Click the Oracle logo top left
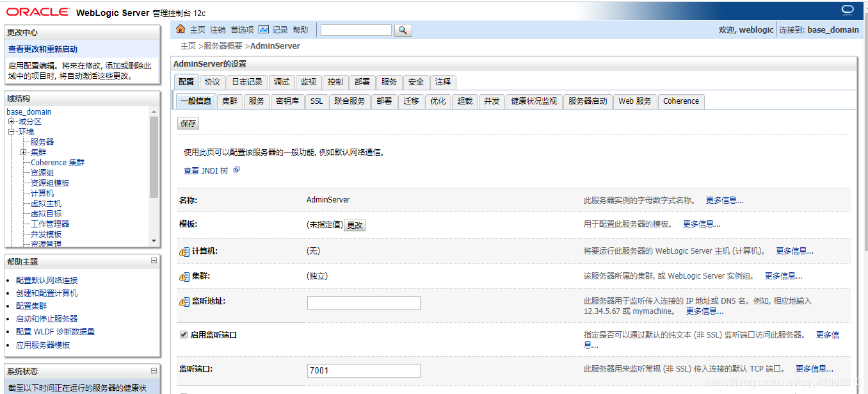 click(38, 12)
